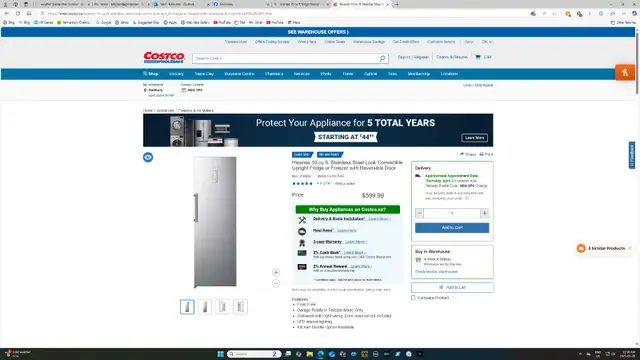Close the 3 Similar Products popup
The width and height of the screenshot is (640, 360).
point(630,248)
